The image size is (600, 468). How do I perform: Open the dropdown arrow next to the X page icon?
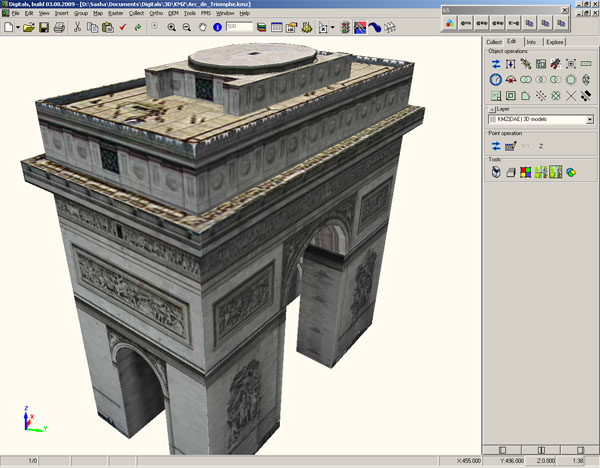[332, 28]
